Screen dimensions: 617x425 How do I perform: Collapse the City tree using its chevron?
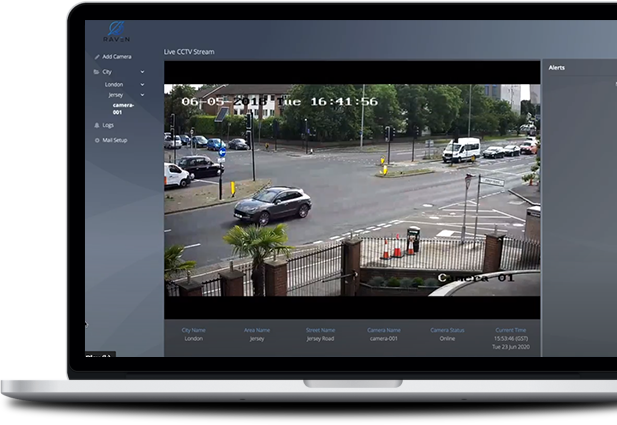coord(142,72)
